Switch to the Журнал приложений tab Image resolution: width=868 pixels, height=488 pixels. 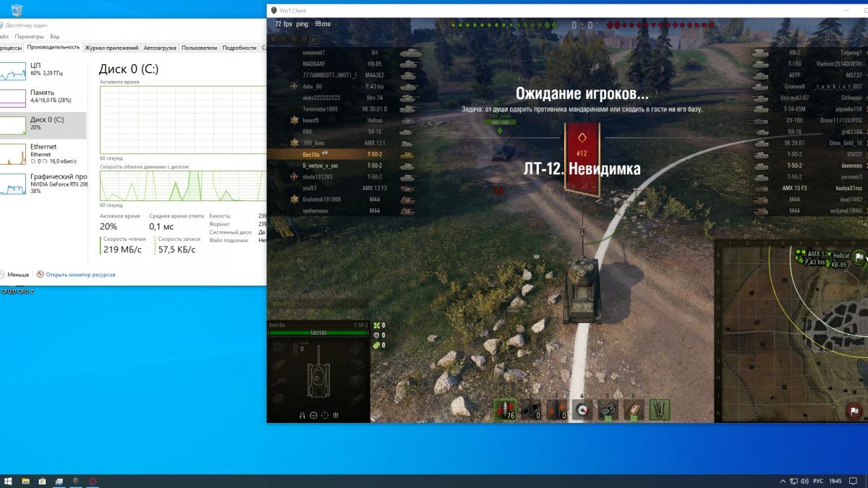click(x=111, y=48)
